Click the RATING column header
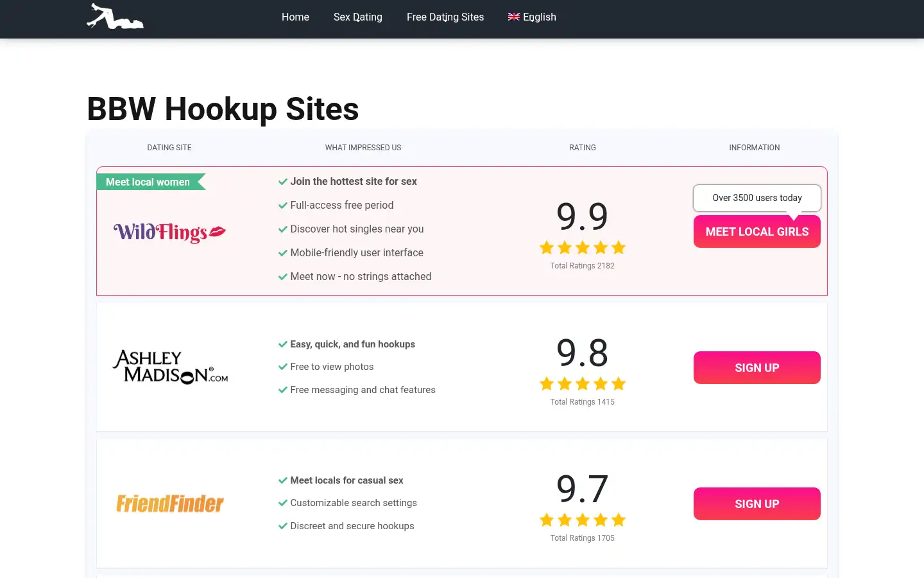The height and width of the screenshot is (578, 924). (x=583, y=148)
